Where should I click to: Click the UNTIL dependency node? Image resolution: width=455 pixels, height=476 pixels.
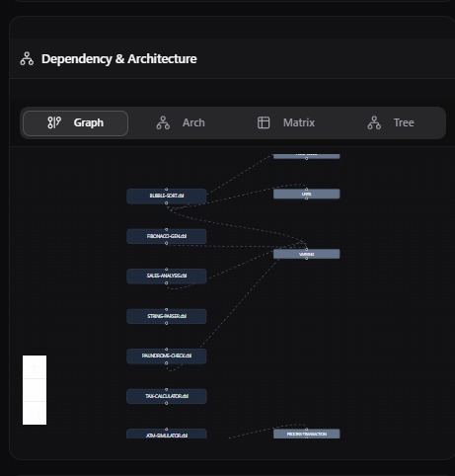pos(306,194)
